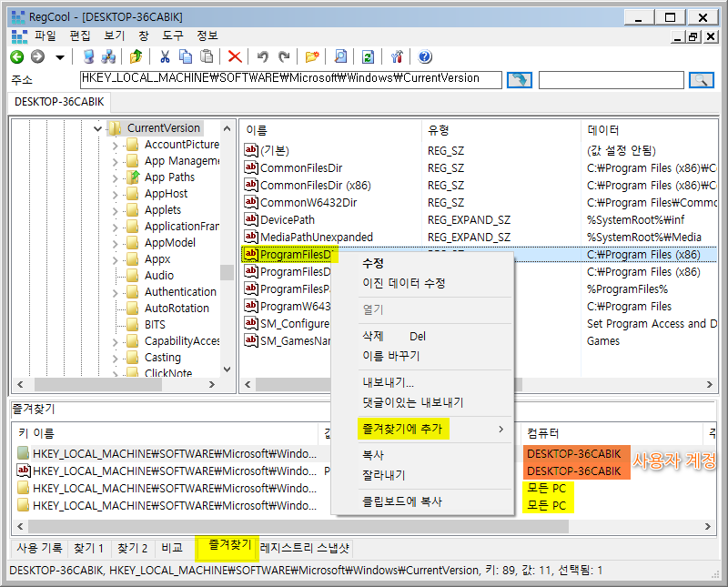This screenshot has width=728, height=587.
Task: Click the search text input field
Action: [x=611, y=80]
